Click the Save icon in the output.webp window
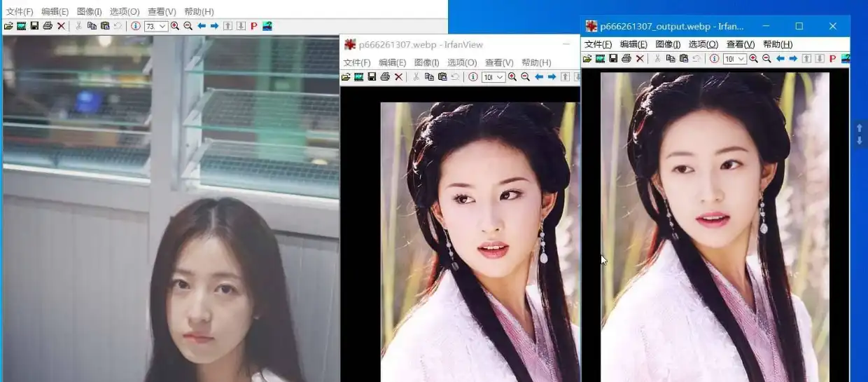Image resolution: width=868 pixels, height=382 pixels. click(613, 59)
